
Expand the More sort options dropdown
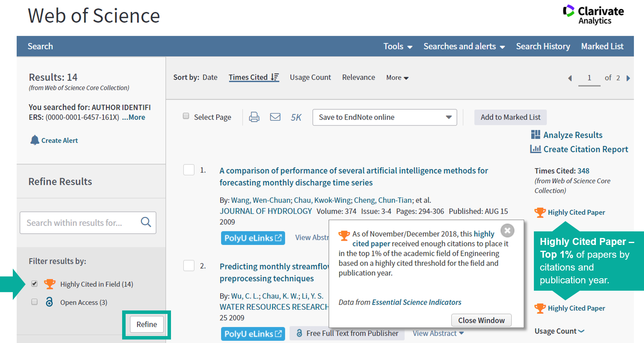(x=397, y=78)
